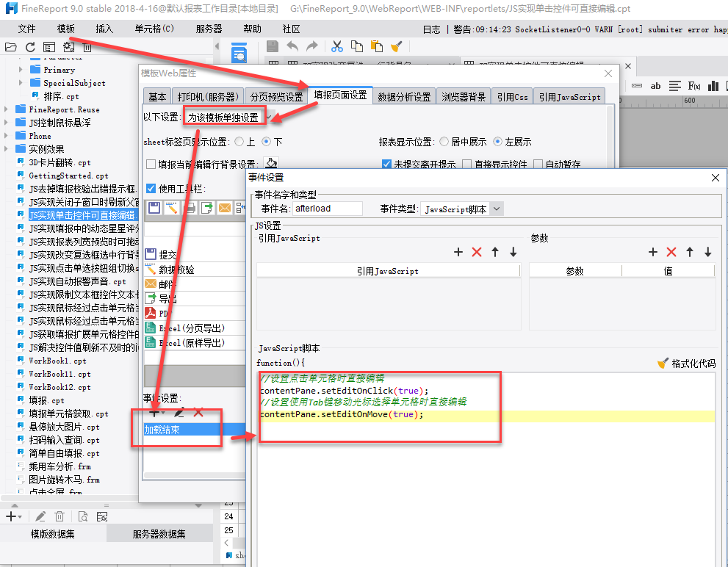Click the formula F(x) icon
The width and height of the screenshot is (728, 567).
tap(693, 86)
